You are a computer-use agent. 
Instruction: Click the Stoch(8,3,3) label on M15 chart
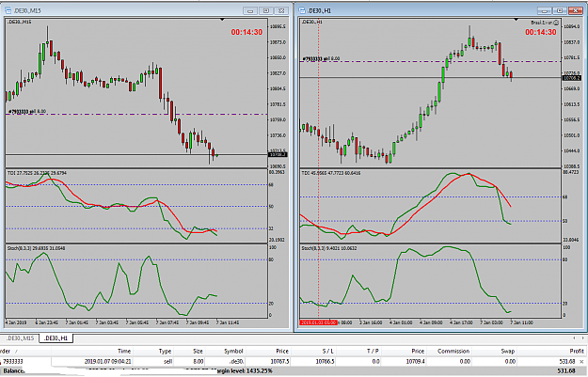point(36,248)
